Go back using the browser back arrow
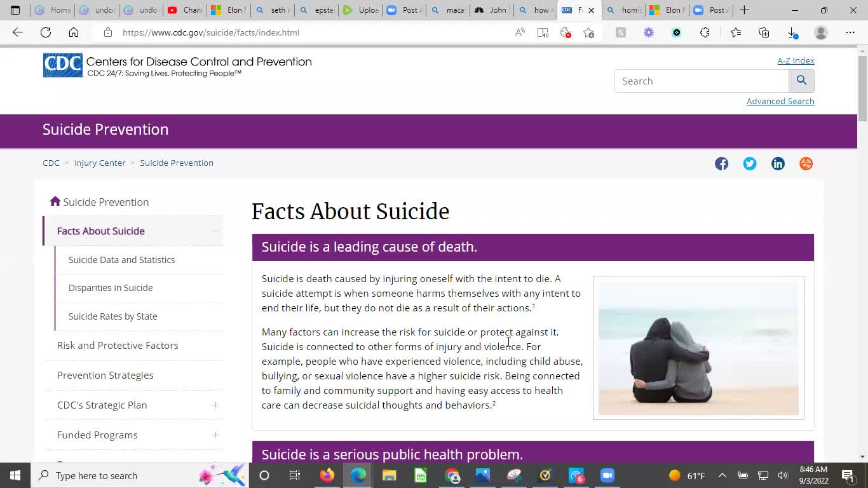Image resolution: width=868 pixels, height=488 pixels. pos(17,32)
